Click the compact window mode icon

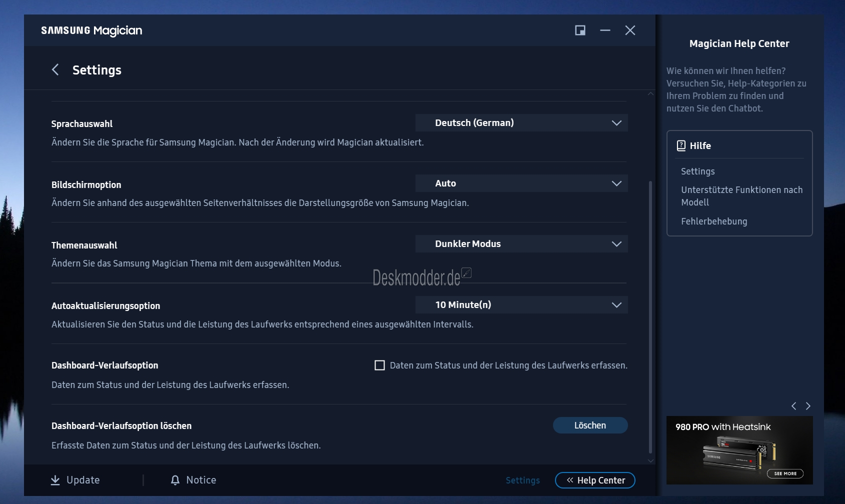point(580,30)
